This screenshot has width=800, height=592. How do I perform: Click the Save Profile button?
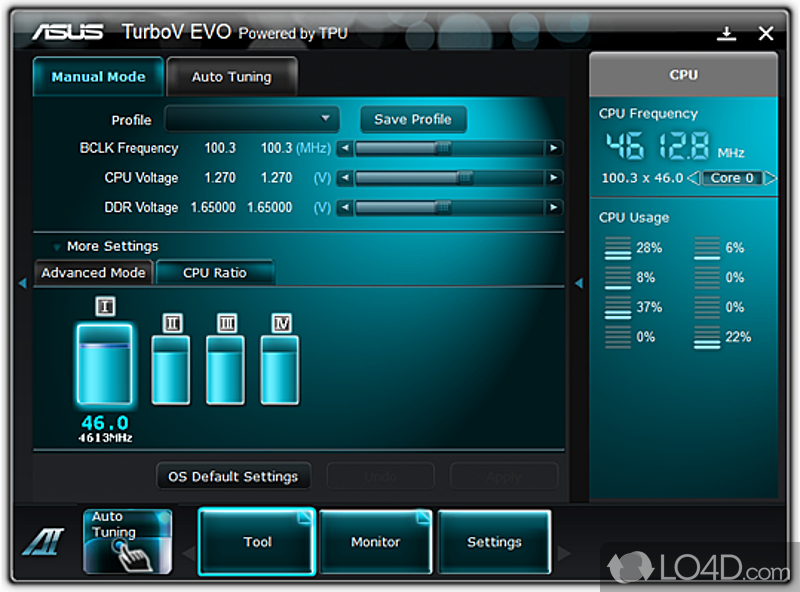click(x=413, y=119)
